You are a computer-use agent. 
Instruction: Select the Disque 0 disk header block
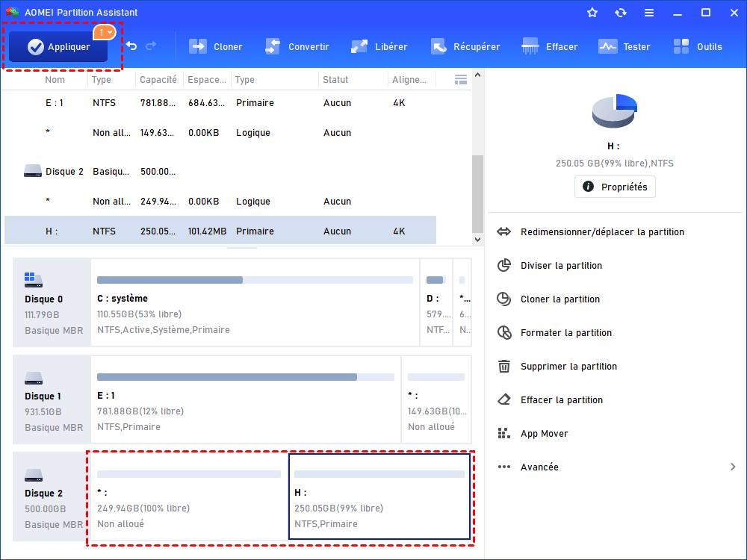pyautogui.click(x=52, y=302)
